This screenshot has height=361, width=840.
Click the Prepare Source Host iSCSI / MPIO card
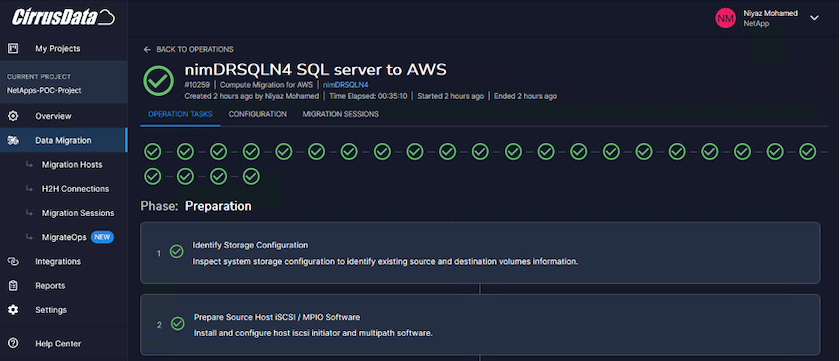click(x=480, y=325)
